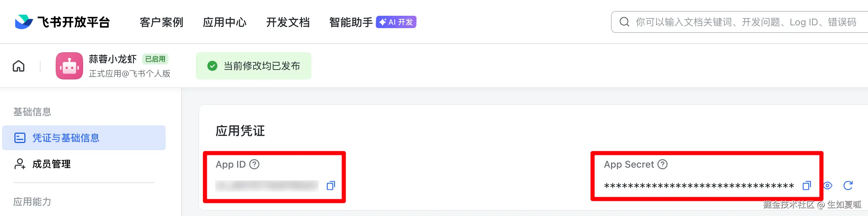This screenshot has height=216, width=868.
Task: Open 智能助手 in top navigation
Action: pos(351,22)
